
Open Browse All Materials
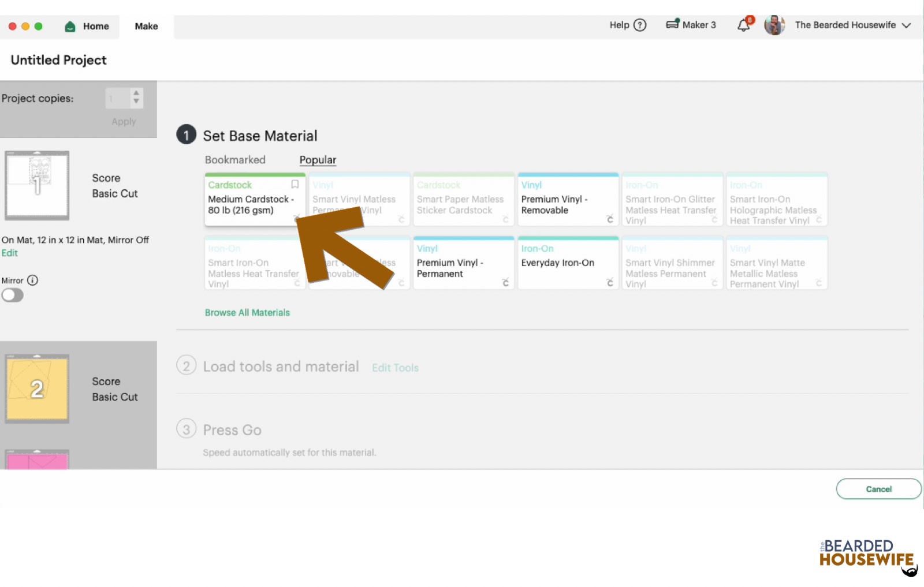247,312
